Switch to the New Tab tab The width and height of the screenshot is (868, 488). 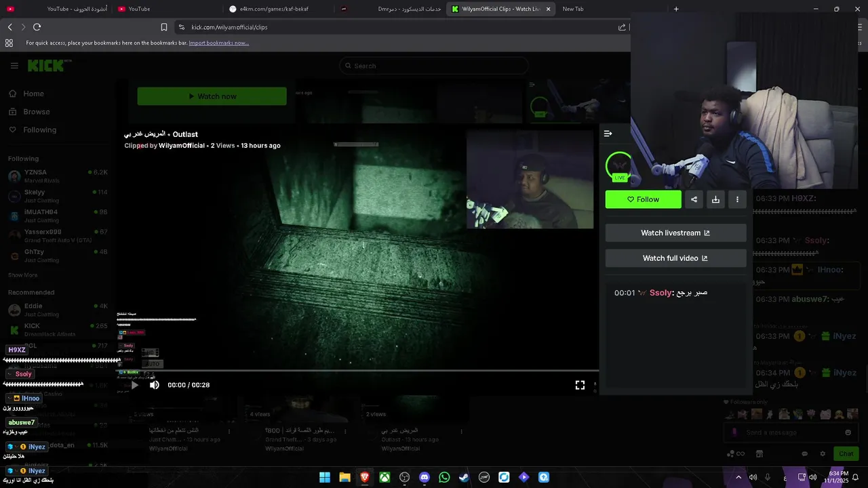[x=573, y=9]
